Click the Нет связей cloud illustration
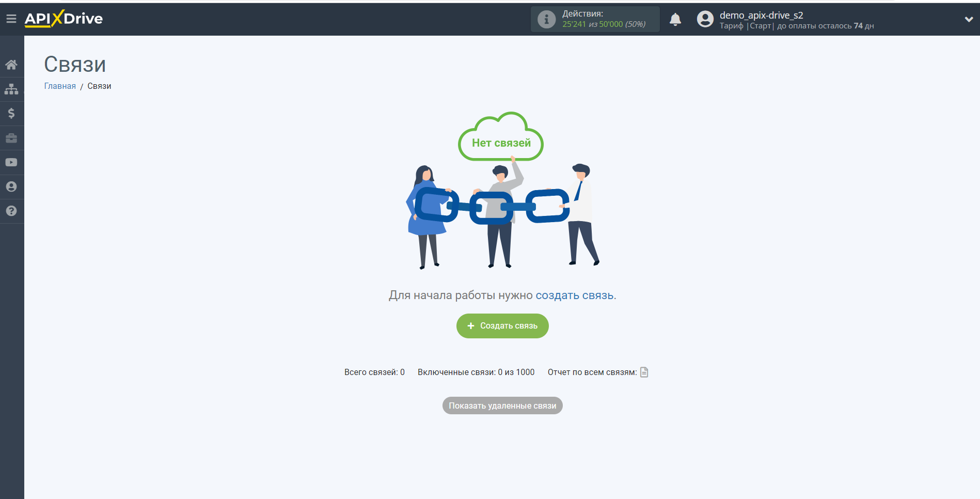This screenshot has width=980, height=499. [x=501, y=137]
